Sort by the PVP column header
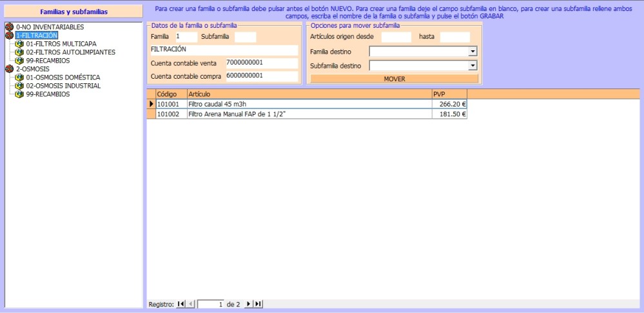644x313 pixels. point(449,94)
